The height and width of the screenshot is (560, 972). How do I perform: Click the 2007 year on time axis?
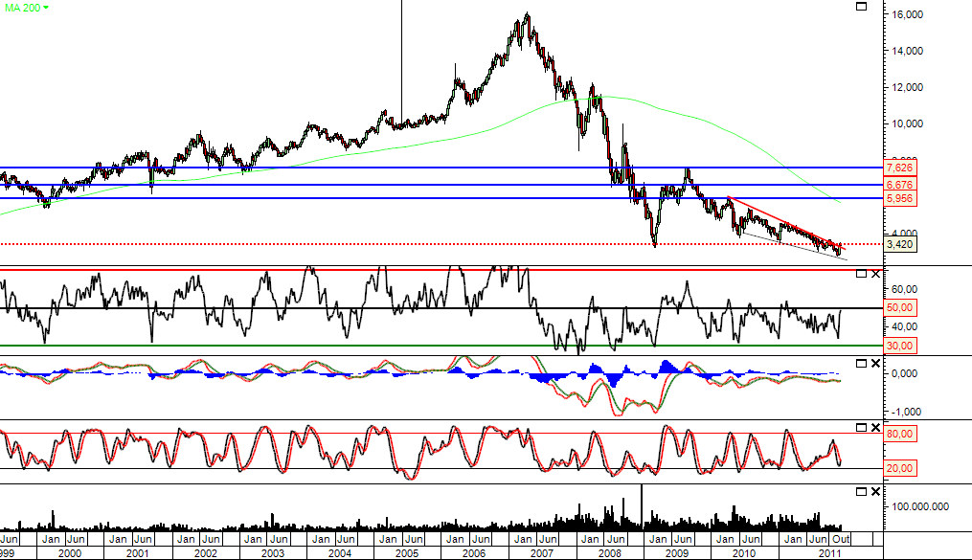click(542, 553)
